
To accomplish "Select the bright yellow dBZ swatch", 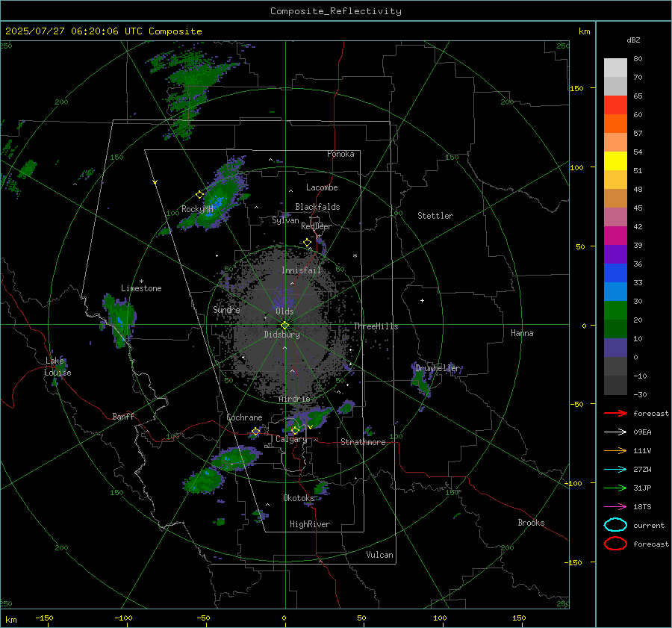I will (x=615, y=161).
